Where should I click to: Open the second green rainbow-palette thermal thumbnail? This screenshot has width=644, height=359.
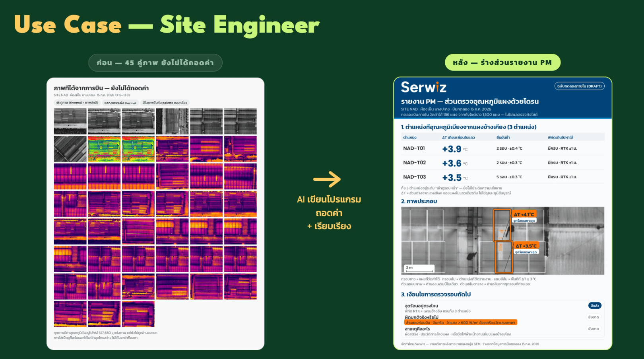click(x=138, y=148)
